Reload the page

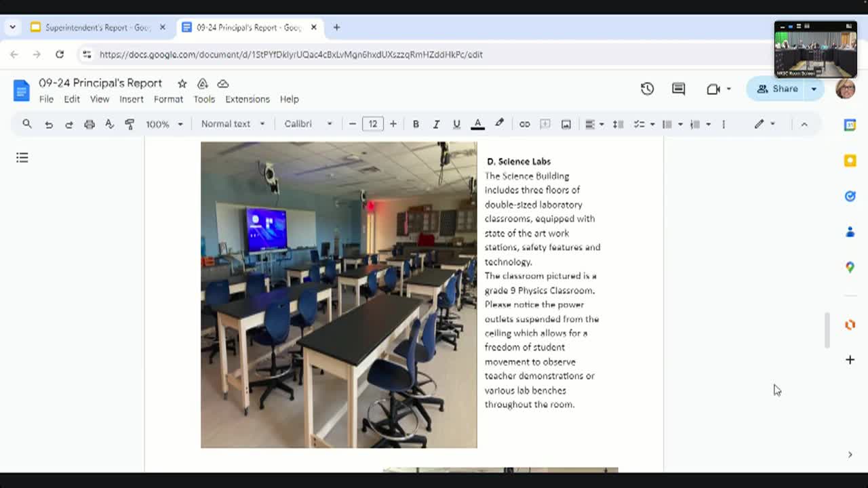tap(60, 54)
